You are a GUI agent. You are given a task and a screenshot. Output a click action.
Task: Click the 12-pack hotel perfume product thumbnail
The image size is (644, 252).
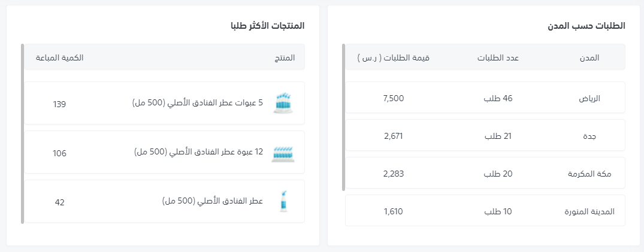click(283, 153)
